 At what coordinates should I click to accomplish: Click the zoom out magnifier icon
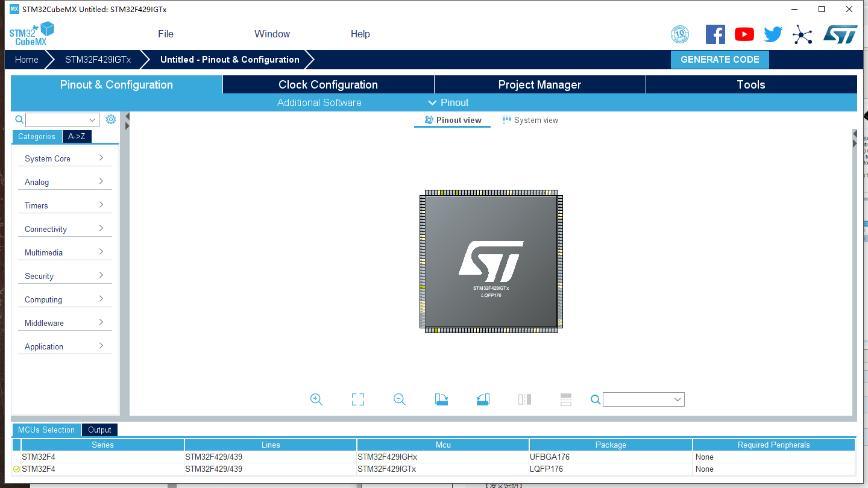pyautogui.click(x=399, y=399)
